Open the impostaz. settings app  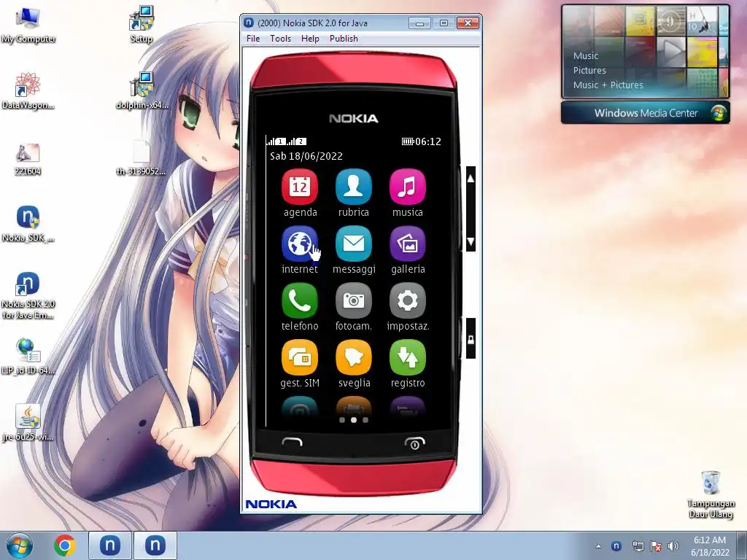407,300
